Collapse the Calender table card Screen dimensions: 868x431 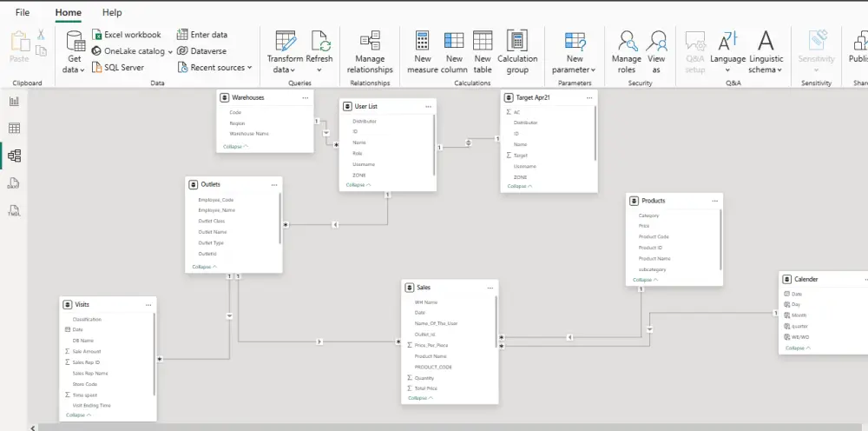tap(798, 348)
